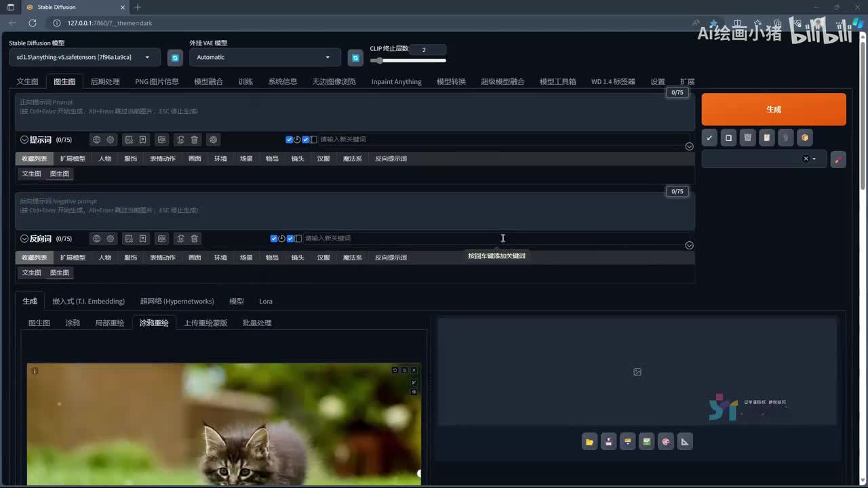Open the 后期处理 tab
This screenshot has height=488, width=868.
tap(105, 81)
